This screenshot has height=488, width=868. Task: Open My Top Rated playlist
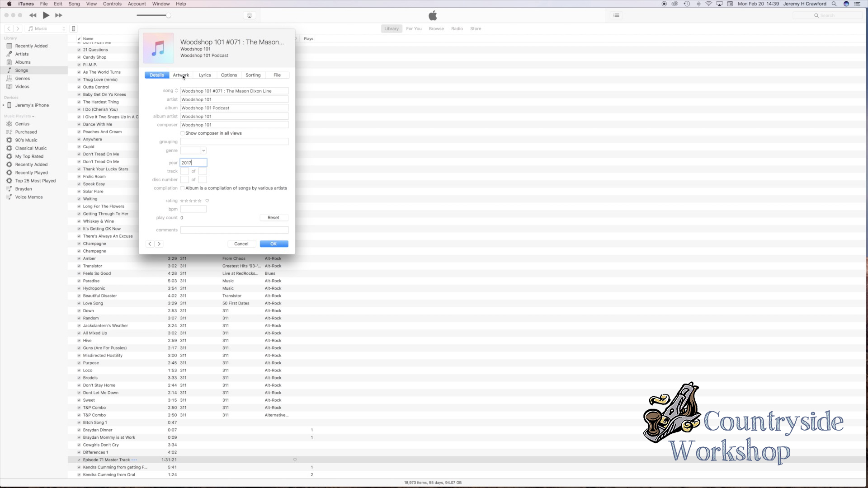tap(29, 156)
